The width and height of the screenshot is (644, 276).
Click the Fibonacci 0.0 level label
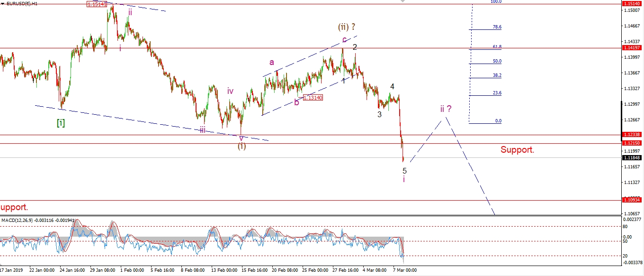coord(498,121)
